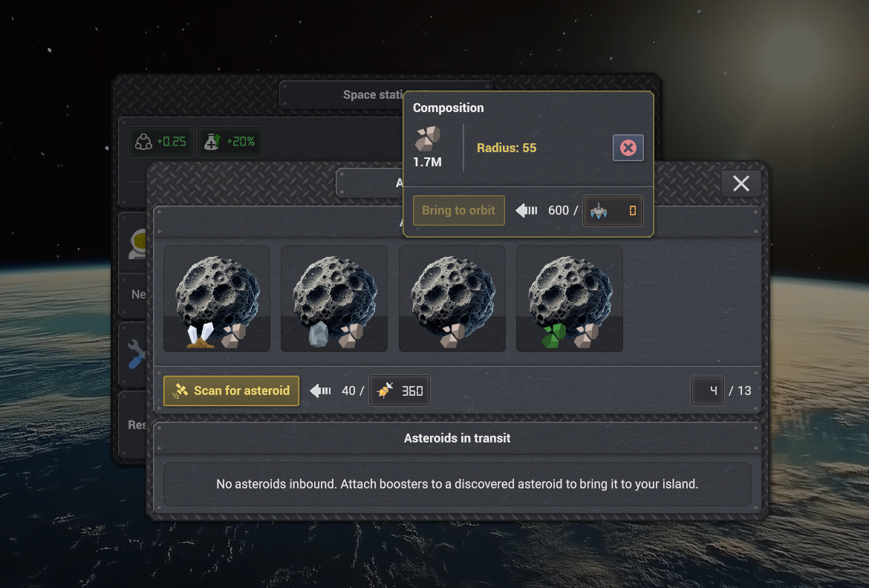Click the fuel arrow icon next to 40
This screenshot has width=869, height=588.
coord(320,391)
